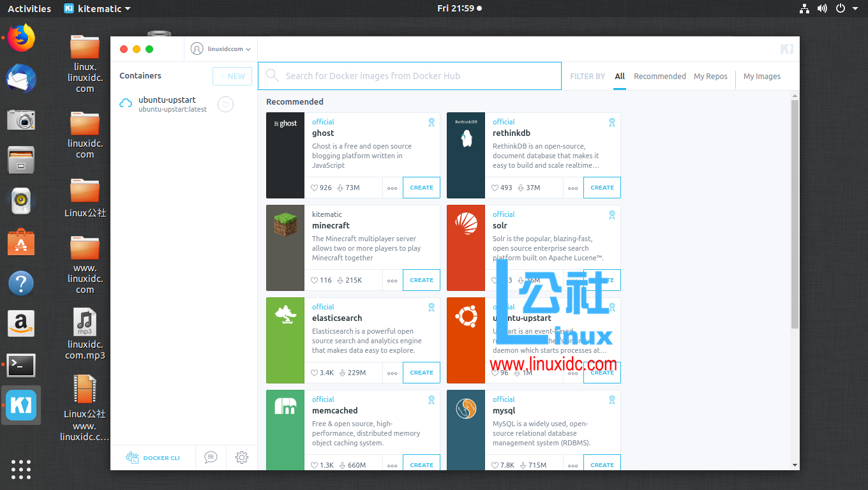Click the ghost logo thumbnail
Image resolution: width=868 pixels, height=490 pixels.
point(285,156)
